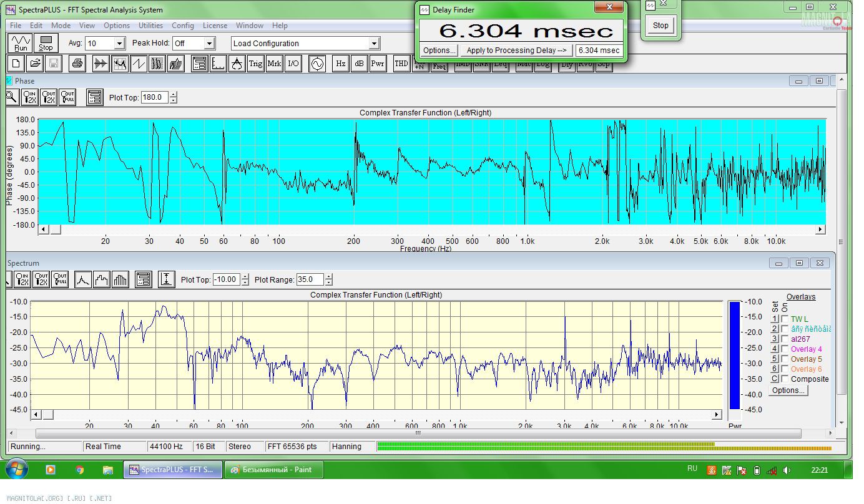The width and height of the screenshot is (864, 504).
Task: Switch Spectrum to step plot style
Action: [x=101, y=279]
